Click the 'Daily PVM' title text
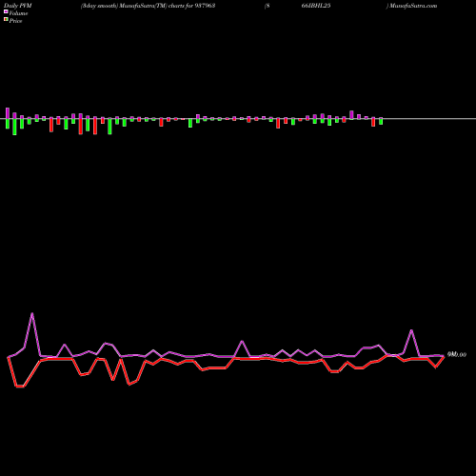Screen dimensions: 476x476 pos(18,6)
